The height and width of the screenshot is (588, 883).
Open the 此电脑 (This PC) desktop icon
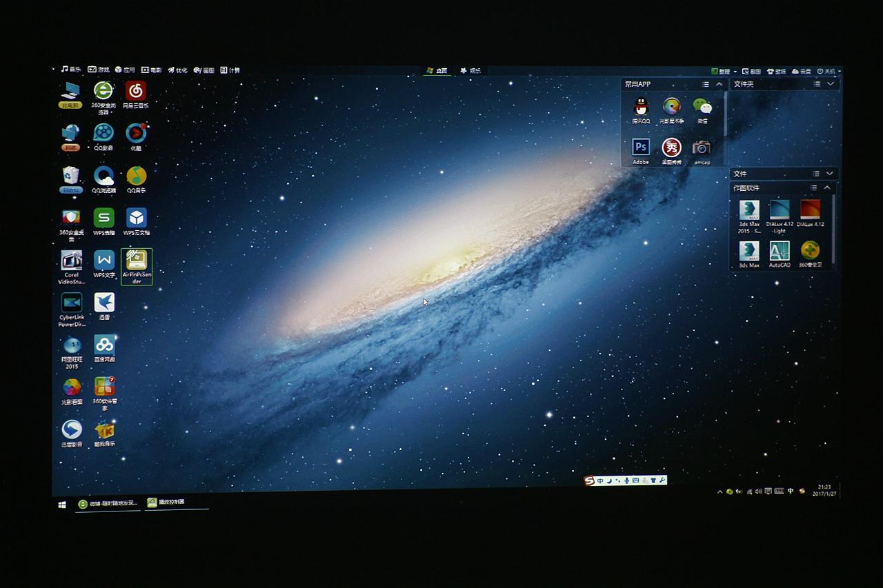click(x=70, y=95)
